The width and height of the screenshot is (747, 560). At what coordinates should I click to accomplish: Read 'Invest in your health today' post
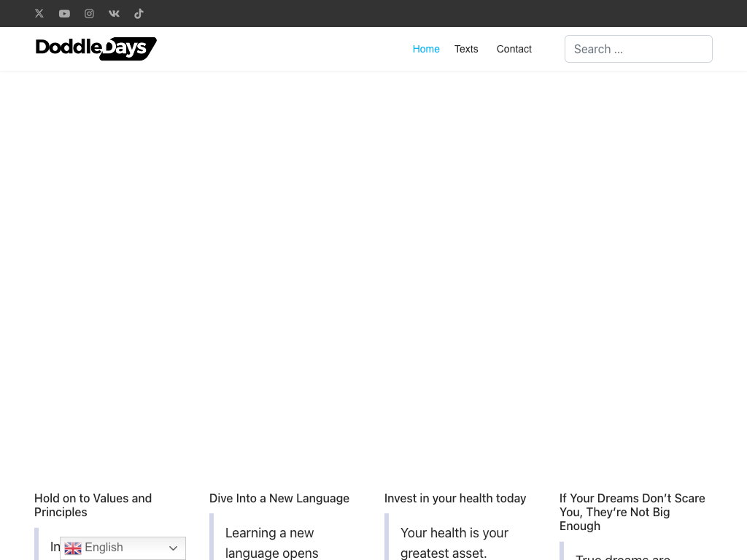455,498
